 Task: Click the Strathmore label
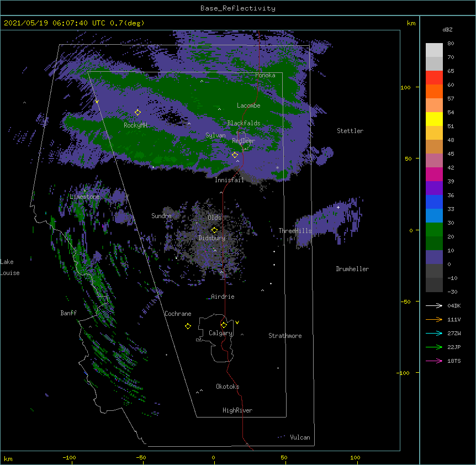pos(285,336)
